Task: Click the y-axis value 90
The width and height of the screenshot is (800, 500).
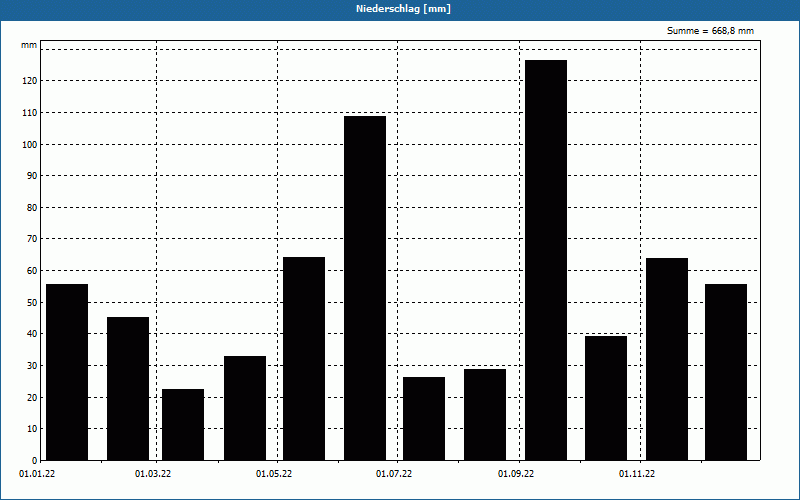Action: [33, 176]
